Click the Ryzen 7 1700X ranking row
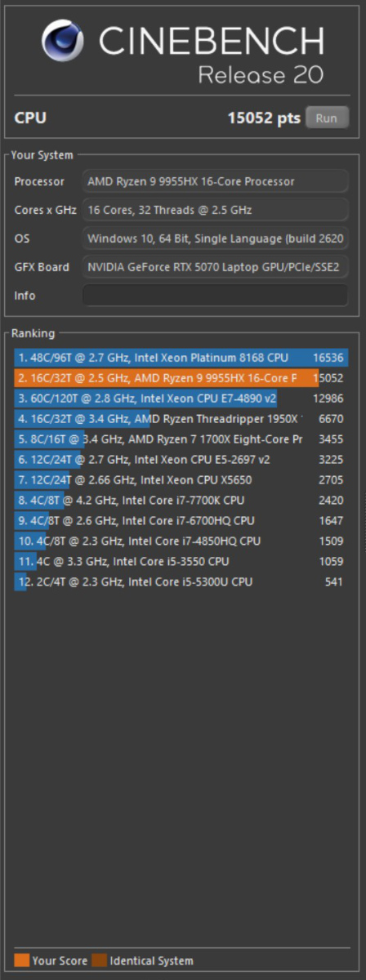The width and height of the screenshot is (366, 980). (181, 439)
